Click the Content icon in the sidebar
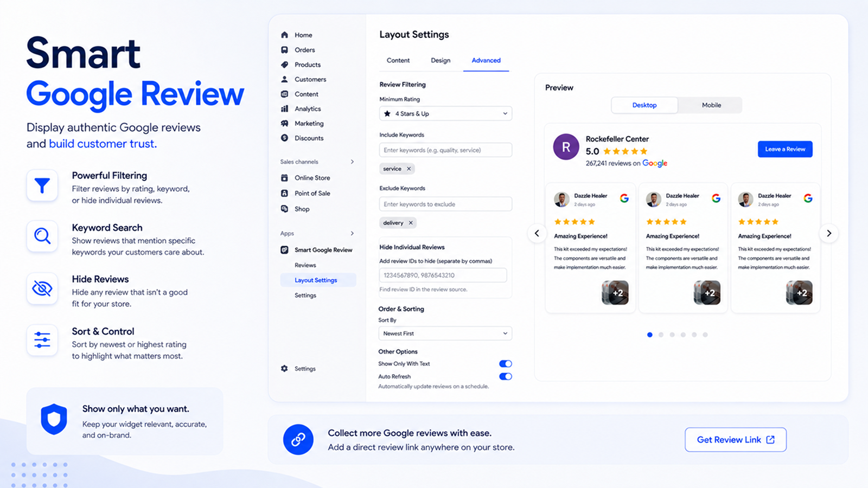 click(284, 94)
